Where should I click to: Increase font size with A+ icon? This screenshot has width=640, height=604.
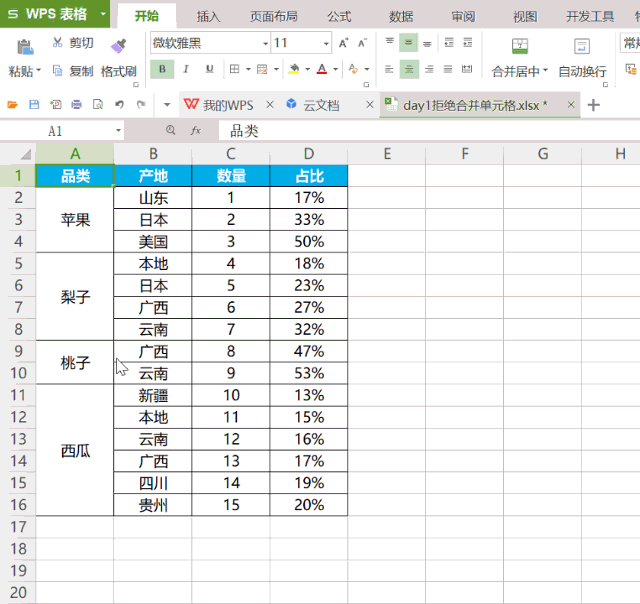click(343, 43)
